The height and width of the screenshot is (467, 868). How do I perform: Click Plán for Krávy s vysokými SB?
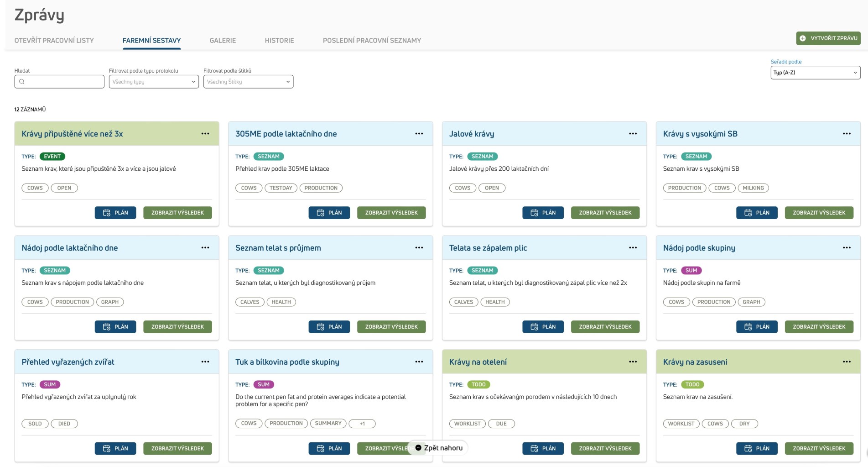coord(757,213)
